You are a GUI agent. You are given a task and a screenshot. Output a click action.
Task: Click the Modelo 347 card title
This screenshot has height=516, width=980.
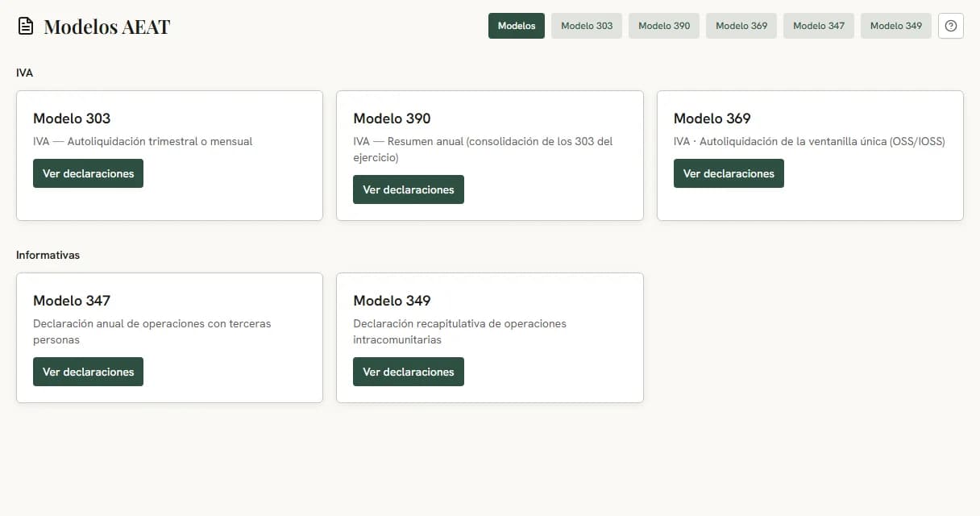[x=72, y=301]
